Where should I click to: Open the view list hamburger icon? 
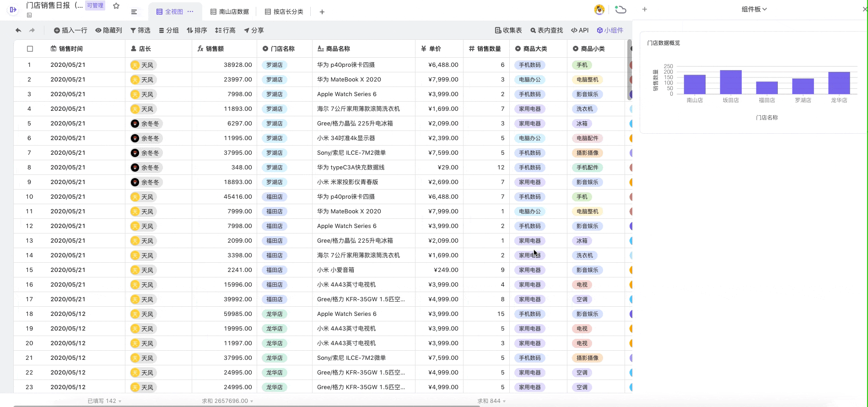click(134, 12)
